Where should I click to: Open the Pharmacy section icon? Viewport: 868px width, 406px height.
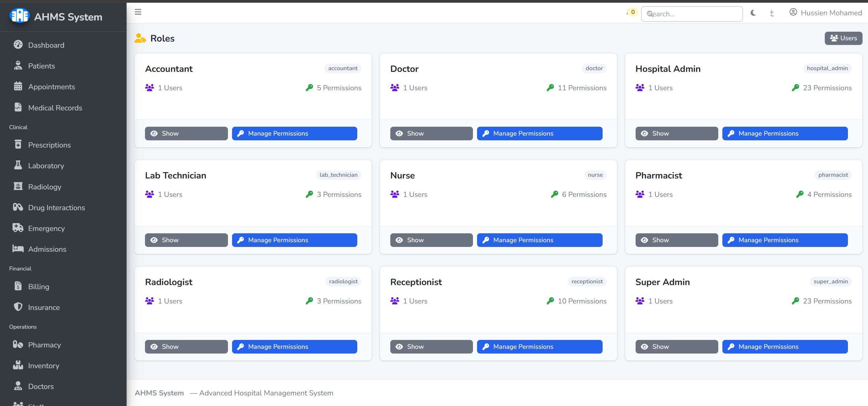click(18, 344)
